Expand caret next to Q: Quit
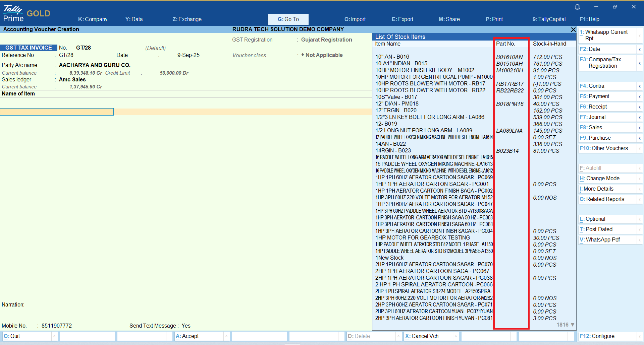This screenshot has width=644, height=345. [54, 336]
